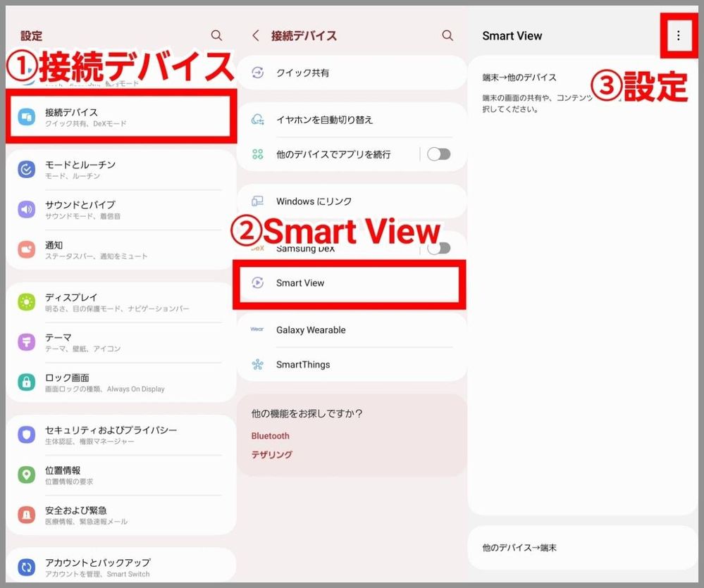
Task: Tap the セキュリティおよびプライバシー shield icon
Action: tap(27, 434)
